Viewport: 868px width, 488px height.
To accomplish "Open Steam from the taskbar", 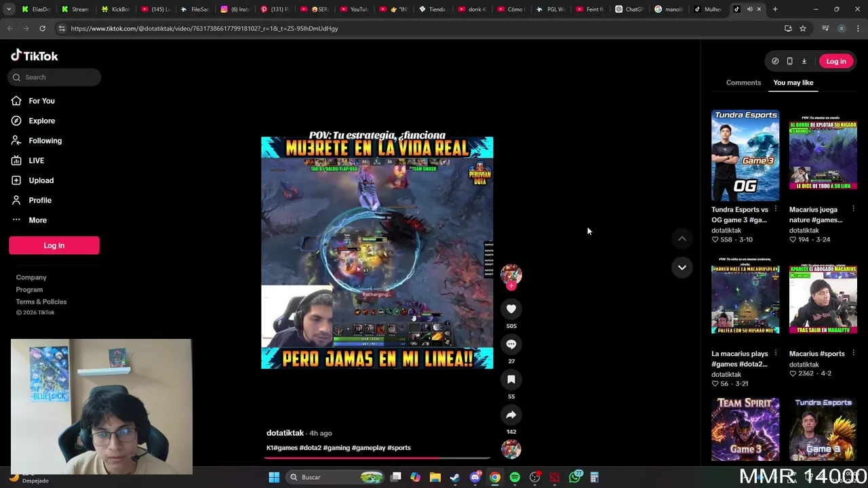I will (x=455, y=477).
